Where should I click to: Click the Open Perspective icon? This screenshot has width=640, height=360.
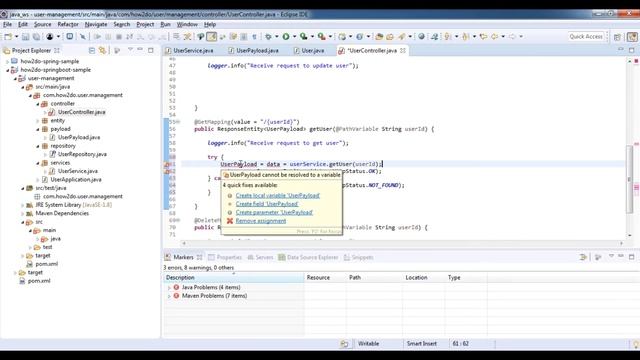pos(617,37)
